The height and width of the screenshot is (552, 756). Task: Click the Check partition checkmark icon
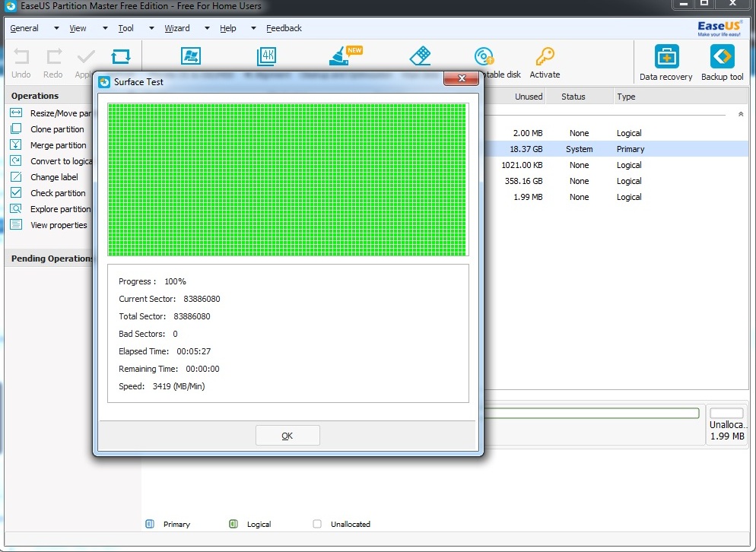(x=16, y=193)
